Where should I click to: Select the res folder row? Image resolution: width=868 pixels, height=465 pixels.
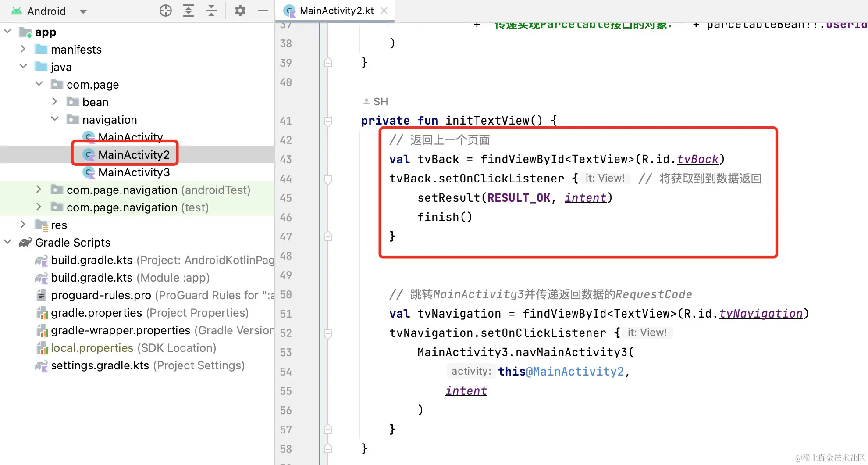click(137, 225)
